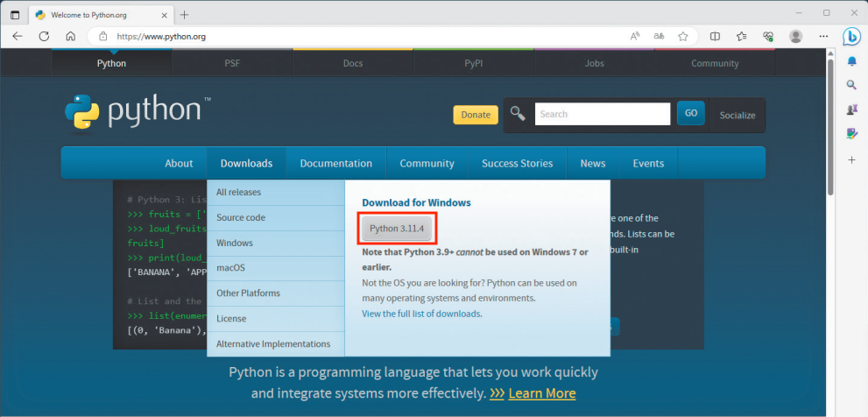The width and height of the screenshot is (868, 417).
Task: Open the user profile avatar
Action: 795,37
